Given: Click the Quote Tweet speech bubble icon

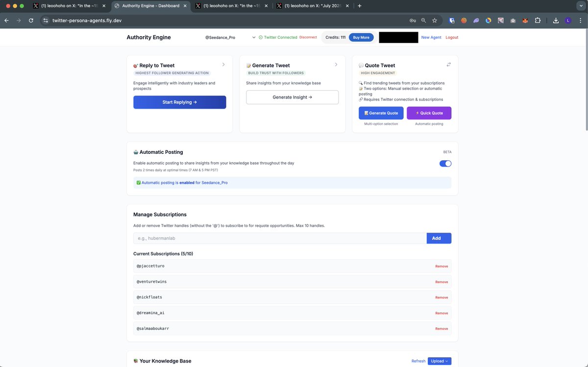Looking at the screenshot, I should (361, 65).
